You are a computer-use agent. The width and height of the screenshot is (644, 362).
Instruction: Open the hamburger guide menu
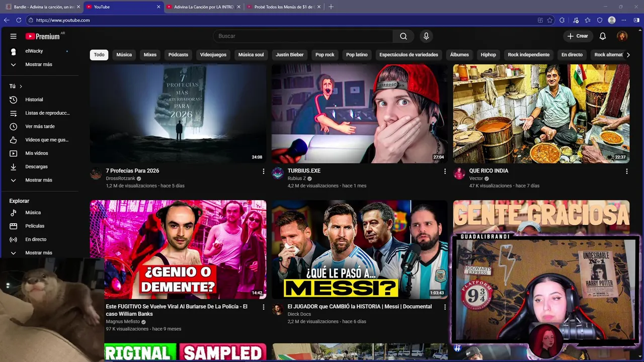14,36
